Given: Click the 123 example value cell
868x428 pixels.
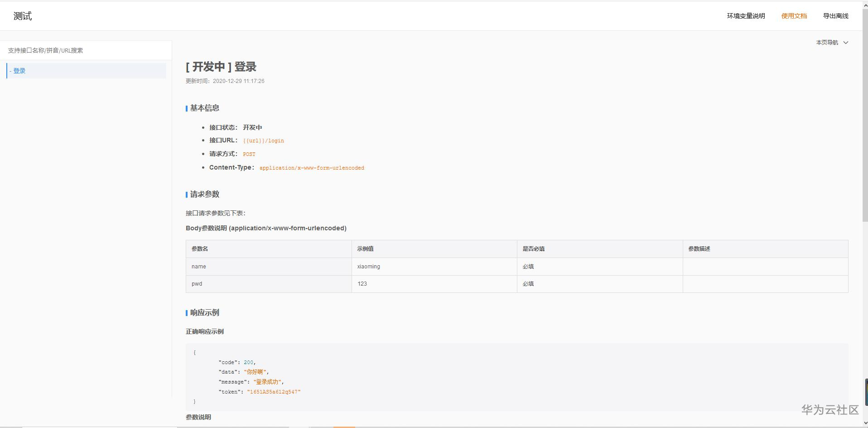Looking at the screenshot, I should [434, 284].
